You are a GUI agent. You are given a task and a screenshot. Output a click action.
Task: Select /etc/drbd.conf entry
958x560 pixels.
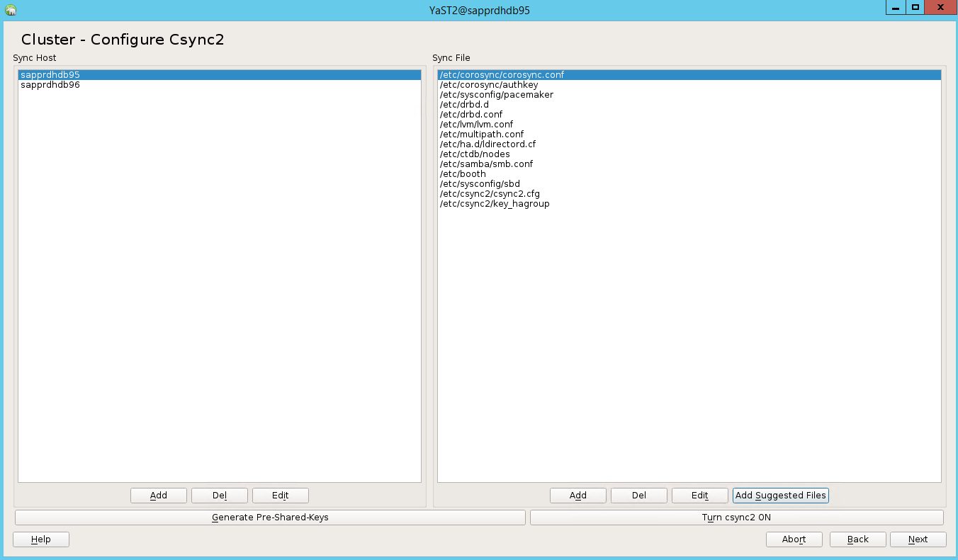[689, 114]
